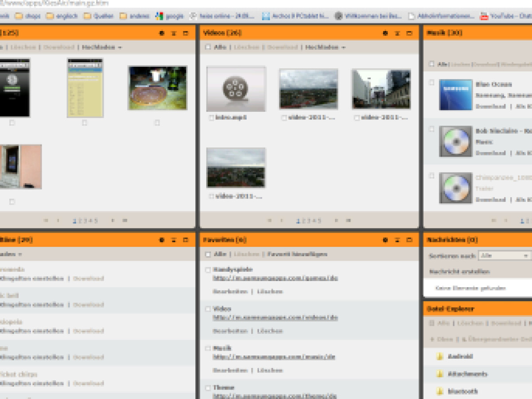Viewport: 532px width, 399px height.
Task: Check the 'Alle' checkbox in Videos panel
Action: (x=208, y=47)
